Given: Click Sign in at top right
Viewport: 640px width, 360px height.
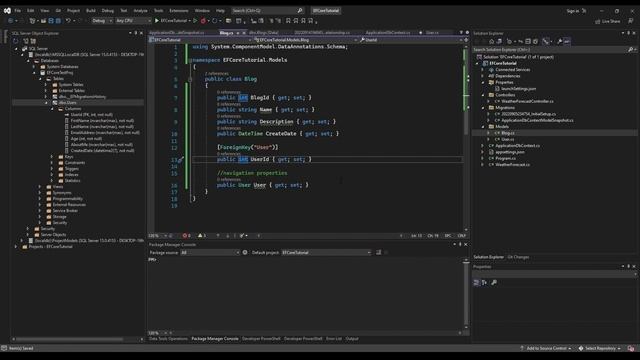Looking at the screenshot, I should 573,11.
